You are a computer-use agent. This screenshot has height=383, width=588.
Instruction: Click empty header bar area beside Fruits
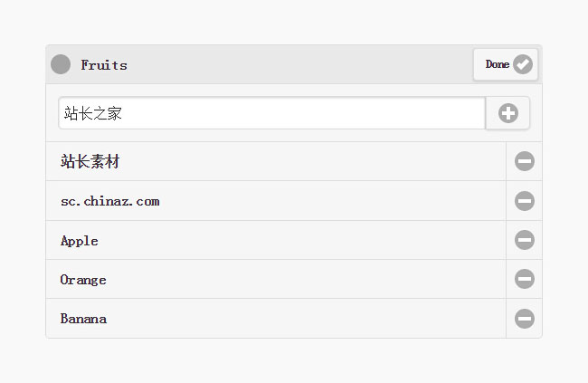tap(299, 65)
